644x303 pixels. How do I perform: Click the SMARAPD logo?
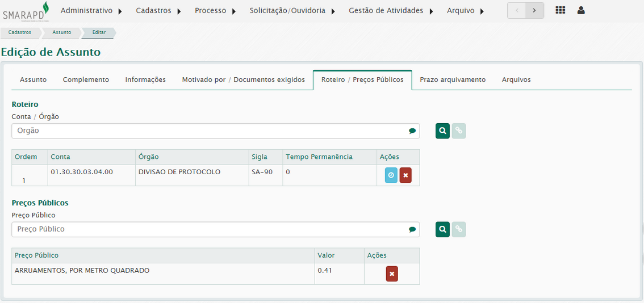pyautogui.click(x=26, y=11)
